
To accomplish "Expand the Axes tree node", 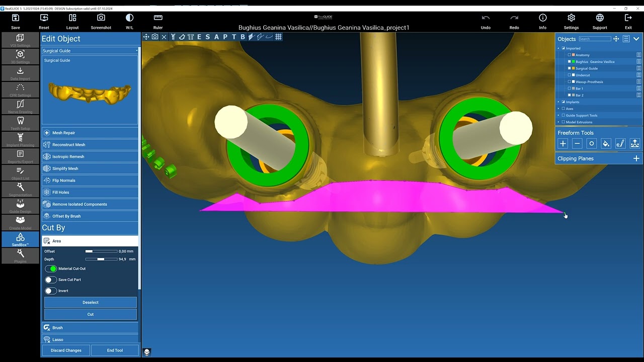I will click(558, 109).
